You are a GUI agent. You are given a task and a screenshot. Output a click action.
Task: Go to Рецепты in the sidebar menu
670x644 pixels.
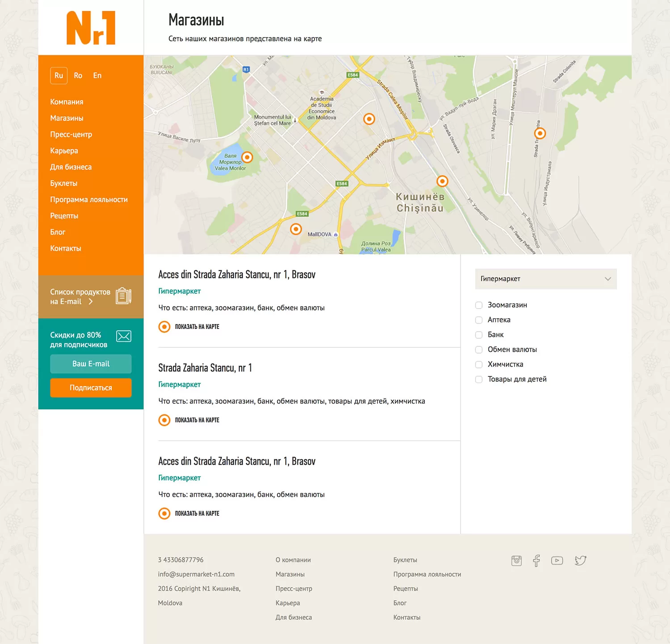point(64,216)
